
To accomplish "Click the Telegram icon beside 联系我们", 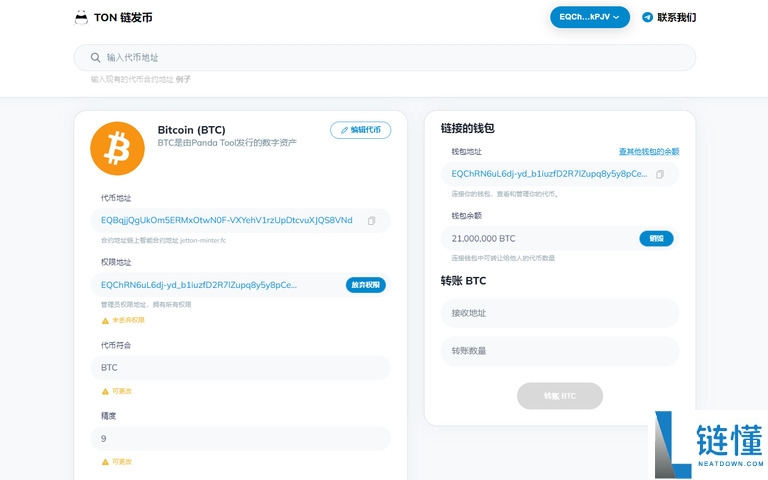I will (x=648, y=17).
